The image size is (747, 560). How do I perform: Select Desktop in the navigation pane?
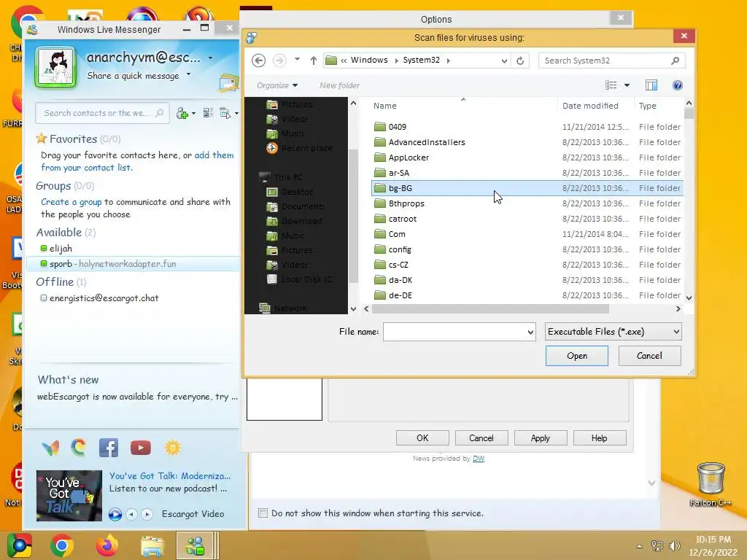coord(297,192)
